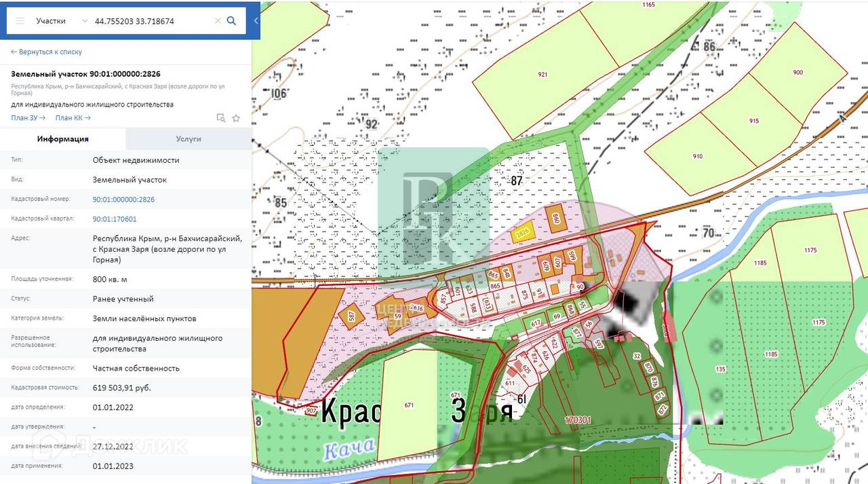Click parcel 135 on the map
Viewport: 868px width, 484px height.
click(x=719, y=369)
